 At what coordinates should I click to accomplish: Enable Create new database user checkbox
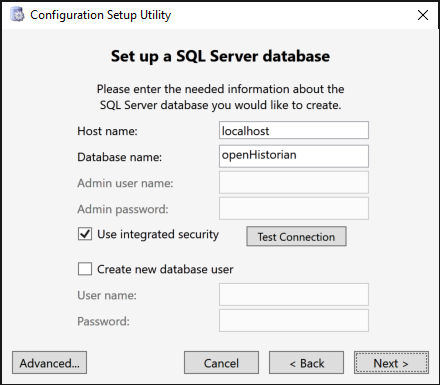(x=85, y=269)
